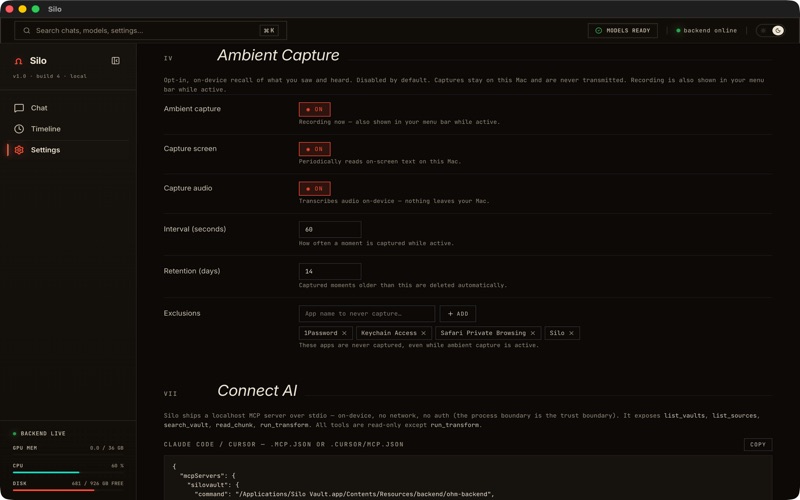Turn off the Capture screen toggle
Viewport: 800px width, 500px height.
tap(314, 149)
